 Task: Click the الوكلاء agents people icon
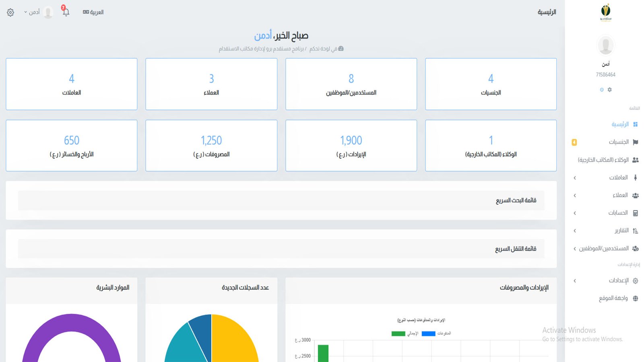(636, 160)
